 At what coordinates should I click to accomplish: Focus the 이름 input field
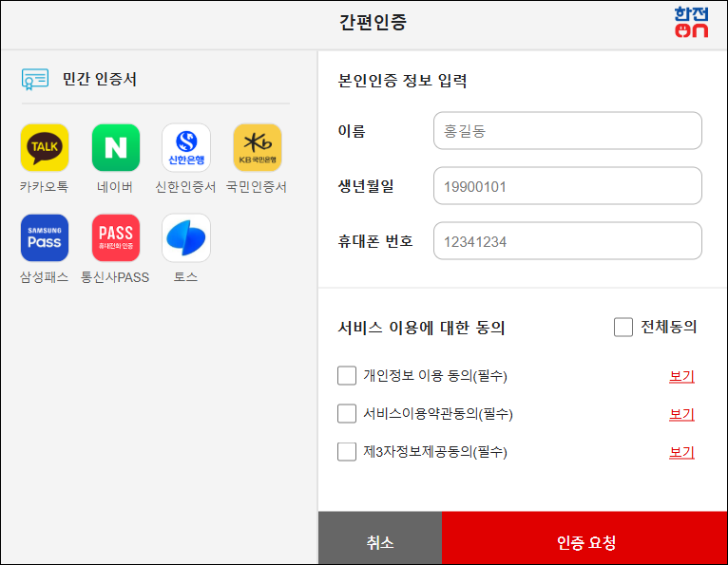(567, 131)
